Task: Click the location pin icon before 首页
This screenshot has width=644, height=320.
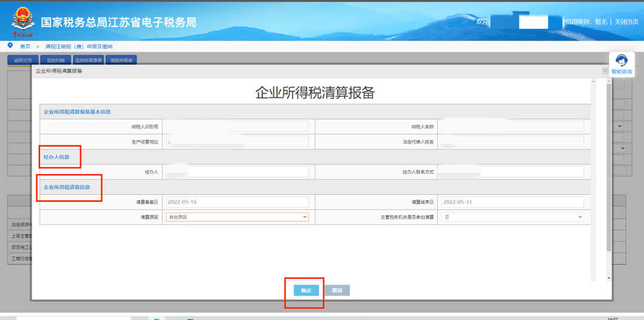Action: point(10,45)
